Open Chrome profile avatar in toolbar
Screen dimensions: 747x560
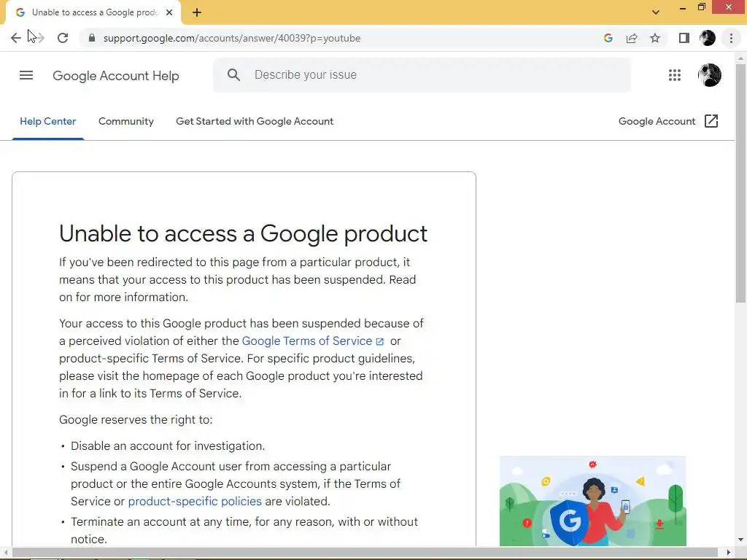(x=708, y=38)
